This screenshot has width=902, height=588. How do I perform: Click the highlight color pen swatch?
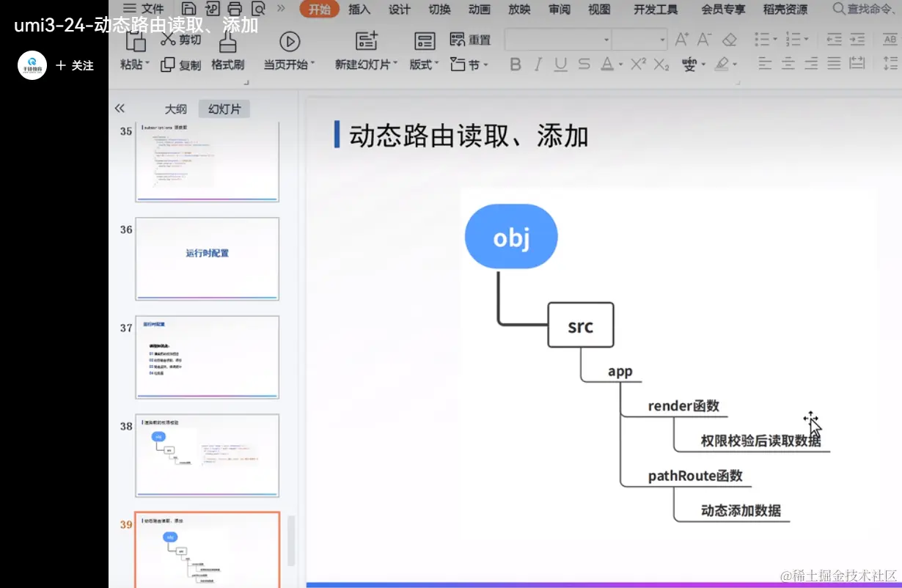point(722,65)
